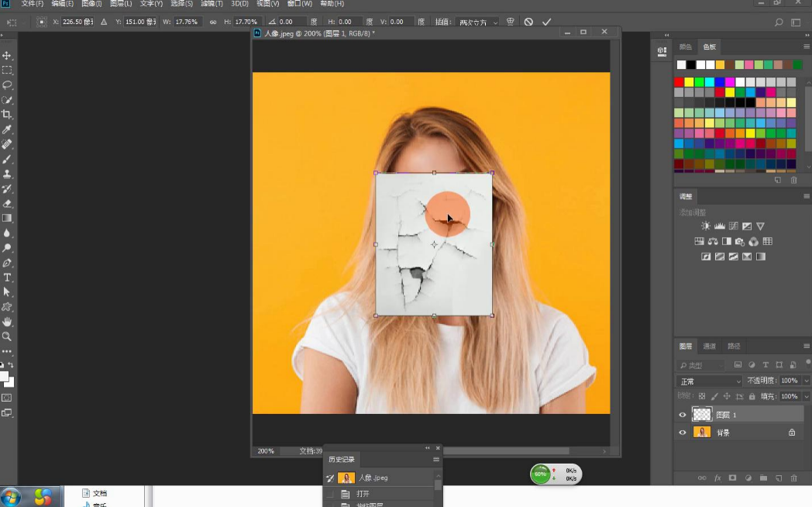
Task: Toggle lock image pixels
Action: pyautogui.click(x=714, y=396)
